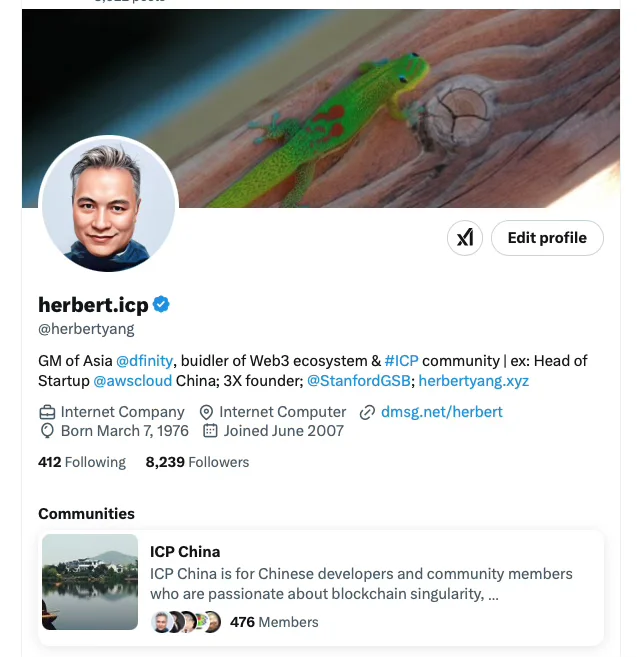View the 8,239 Followers list
The height and width of the screenshot is (657, 637).
(x=197, y=462)
